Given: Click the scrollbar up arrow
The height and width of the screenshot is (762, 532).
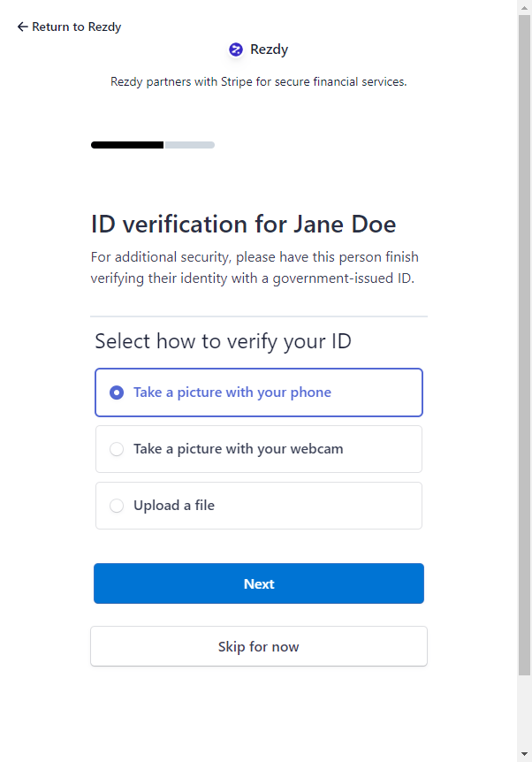Looking at the screenshot, I should point(524,7).
